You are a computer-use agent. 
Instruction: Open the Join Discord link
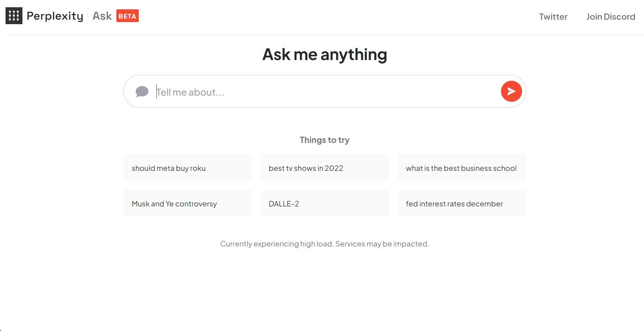pyautogui.click(x=611, y=17)
